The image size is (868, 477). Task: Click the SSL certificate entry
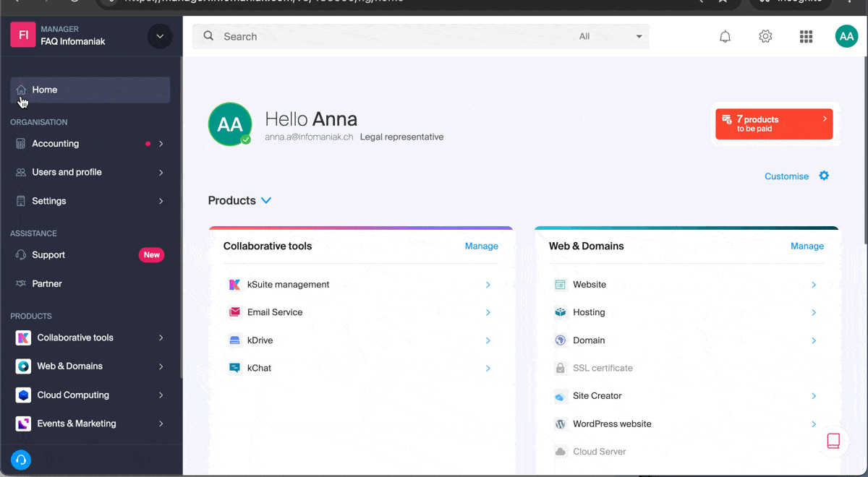point(603,368)
